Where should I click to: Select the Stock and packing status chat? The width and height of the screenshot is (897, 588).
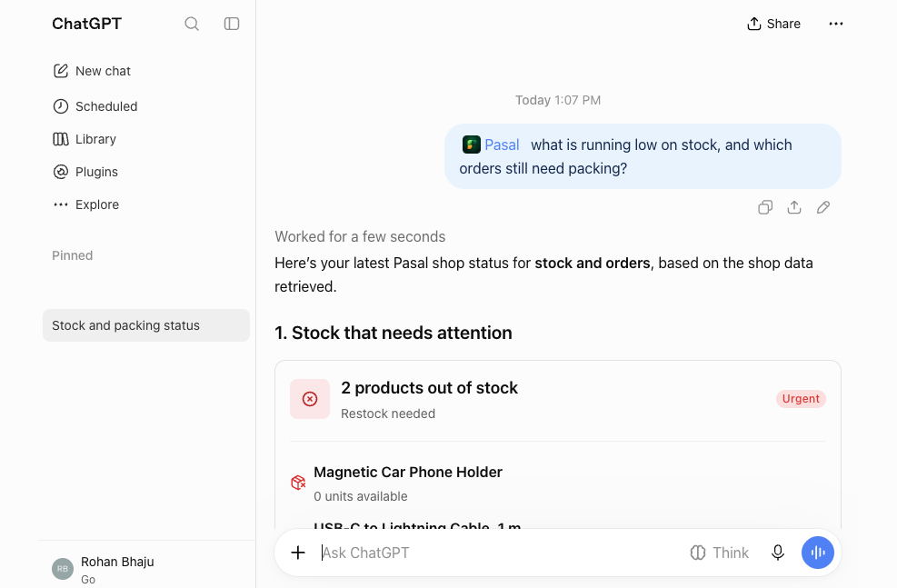(146, 325)
